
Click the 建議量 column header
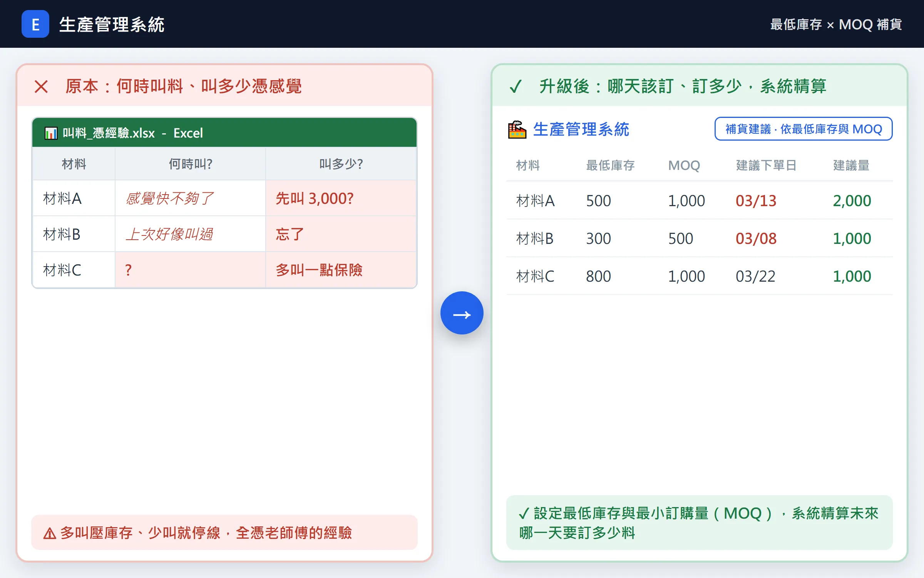click(851, 166)
